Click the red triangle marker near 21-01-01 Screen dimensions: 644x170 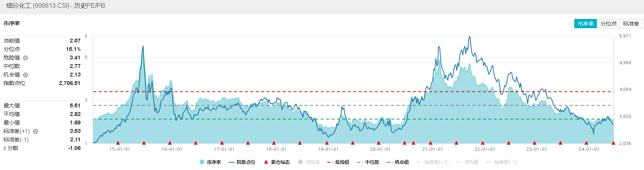tap(430, 143)
